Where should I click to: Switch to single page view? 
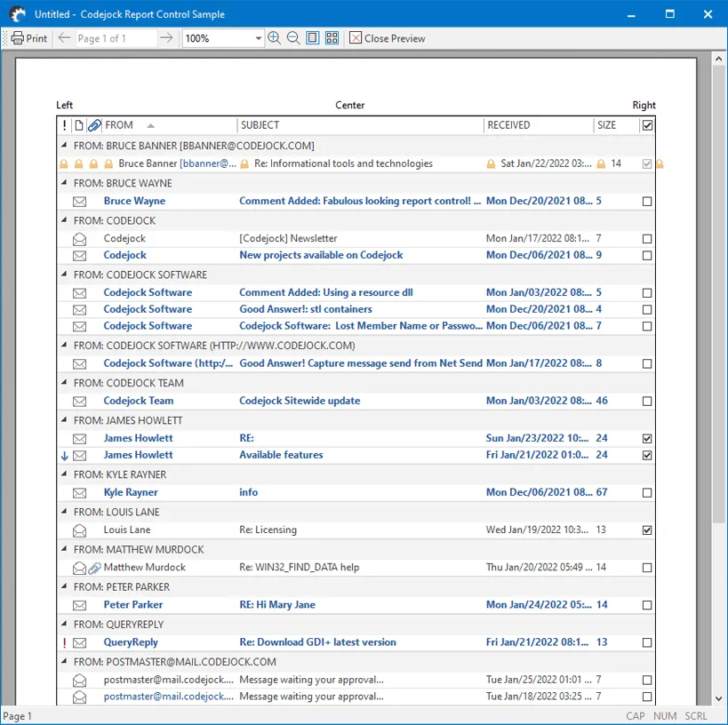(x=312, y=38)
